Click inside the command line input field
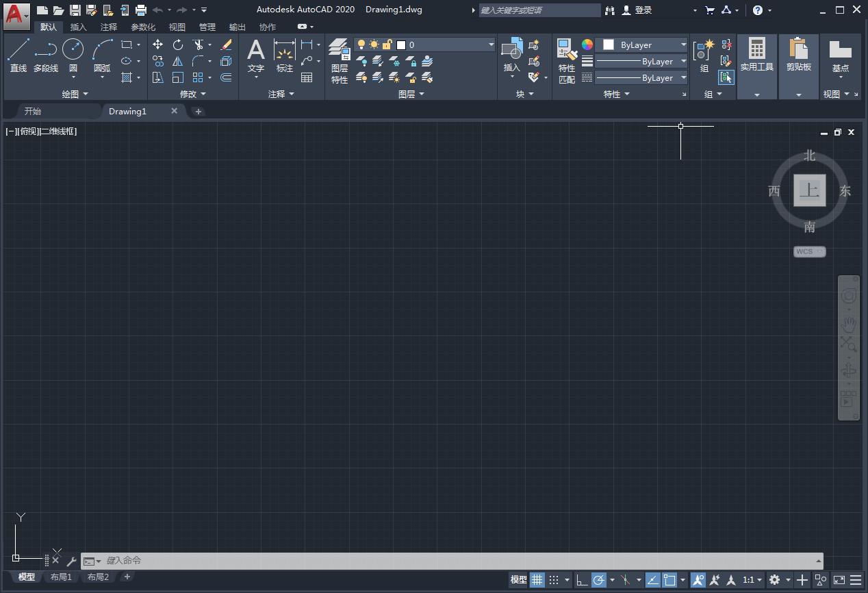 coord(205,561)
